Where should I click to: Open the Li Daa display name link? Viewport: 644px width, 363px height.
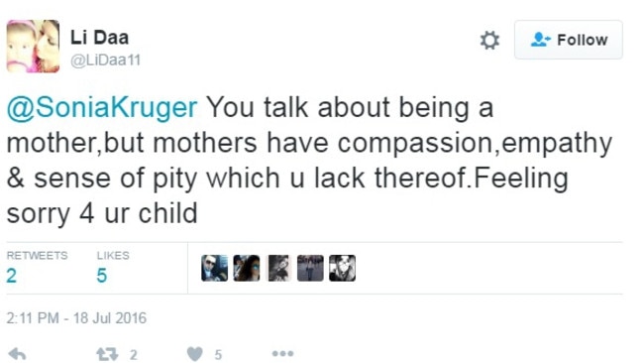point(99,38)
